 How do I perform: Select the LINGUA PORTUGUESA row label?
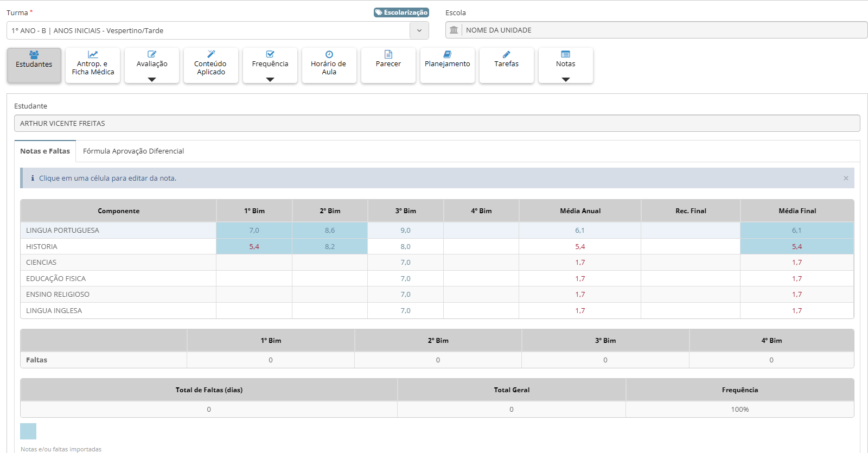click(x=62, y=230)
